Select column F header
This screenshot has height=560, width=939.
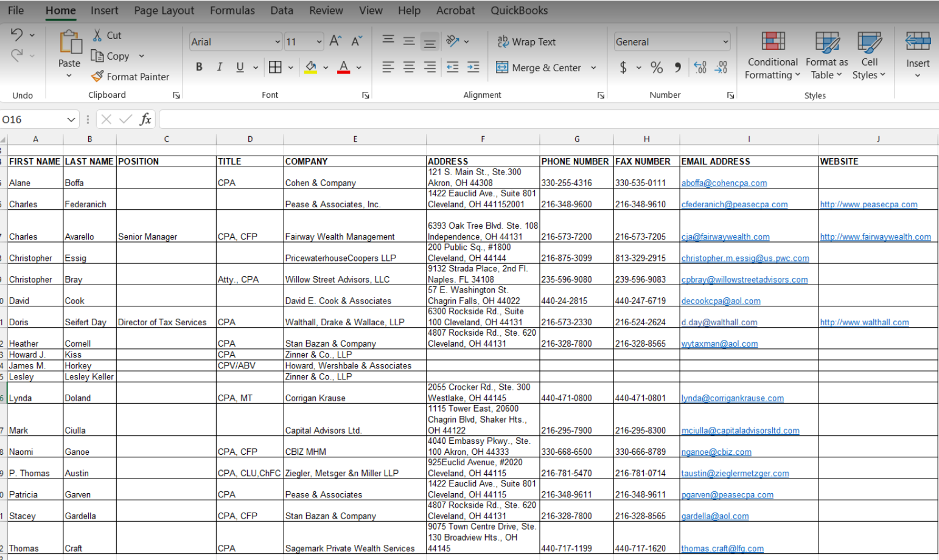click(x=483, y=139)
